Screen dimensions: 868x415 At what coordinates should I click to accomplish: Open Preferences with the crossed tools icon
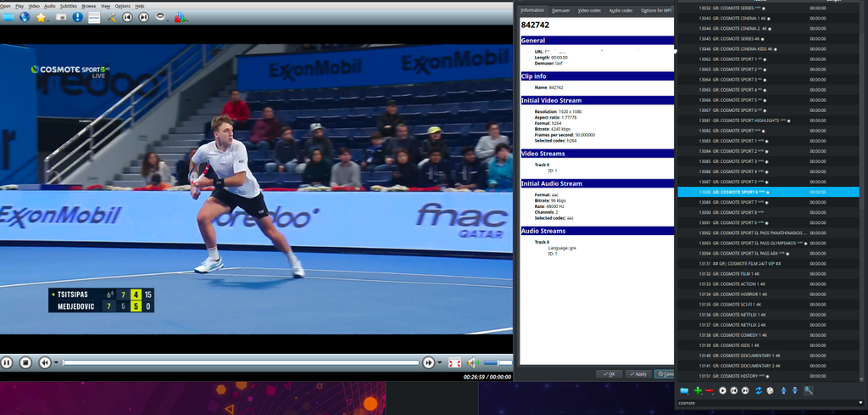click(x=111, y=17)
